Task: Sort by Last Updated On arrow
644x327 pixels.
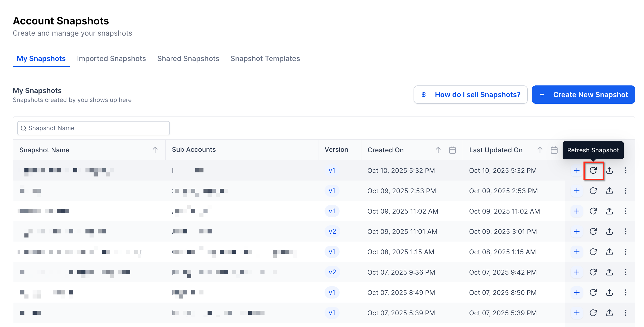Action: pos(540,150)
